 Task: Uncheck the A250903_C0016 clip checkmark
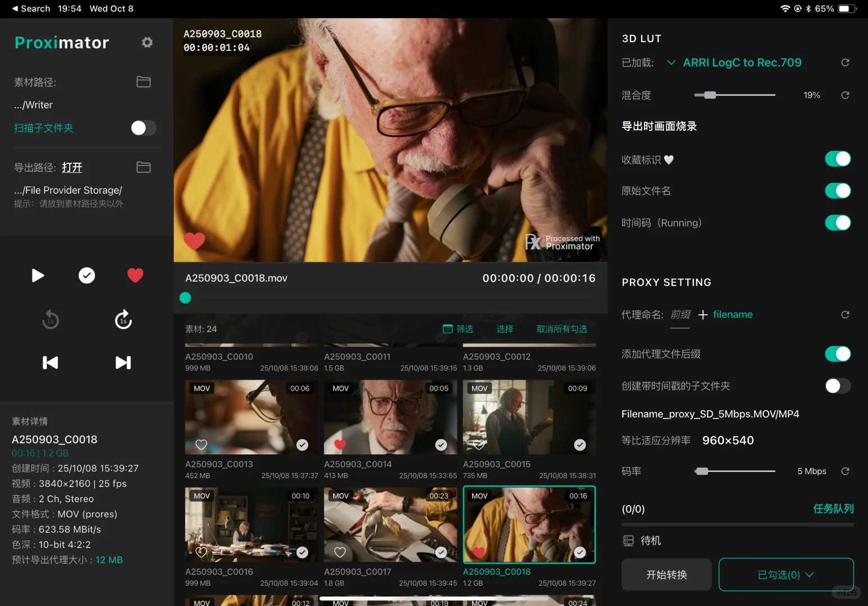[x=302, y=553]
